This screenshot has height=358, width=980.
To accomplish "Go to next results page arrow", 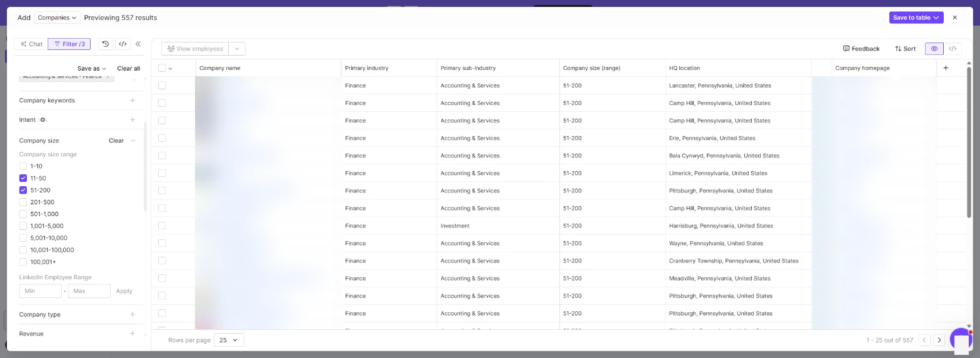I will point(939,340).
